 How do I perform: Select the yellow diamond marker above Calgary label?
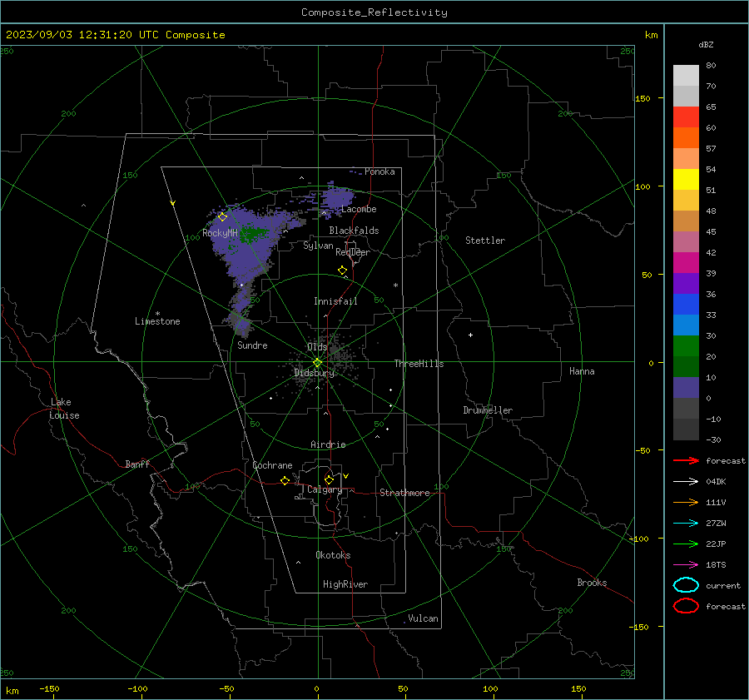329,479
